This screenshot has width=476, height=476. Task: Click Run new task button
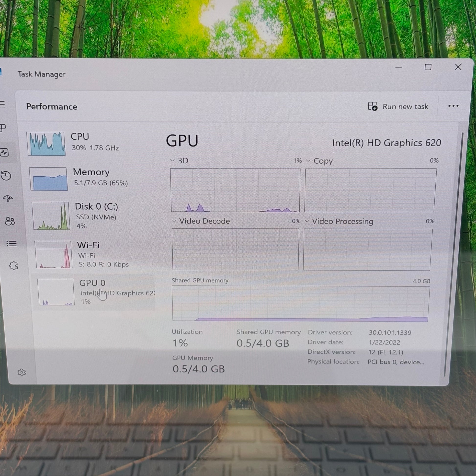[x=398, y=106]
